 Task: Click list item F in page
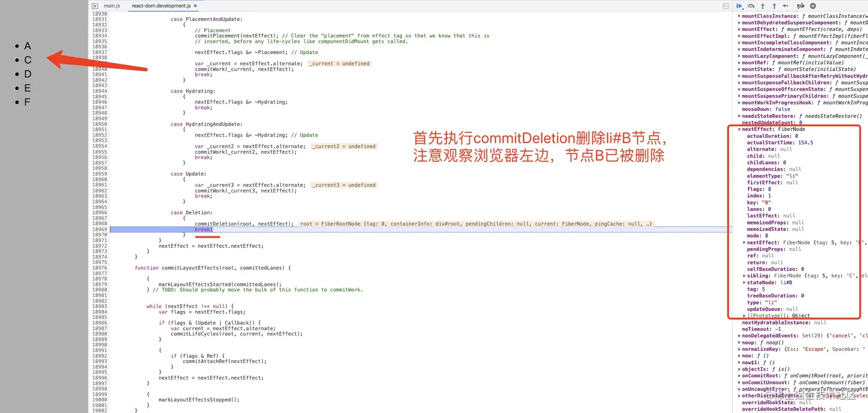click(x=28, y=102)
